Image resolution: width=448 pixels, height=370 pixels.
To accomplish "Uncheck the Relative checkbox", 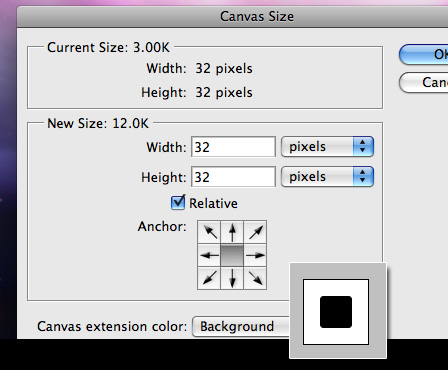I will click(178, 203).
